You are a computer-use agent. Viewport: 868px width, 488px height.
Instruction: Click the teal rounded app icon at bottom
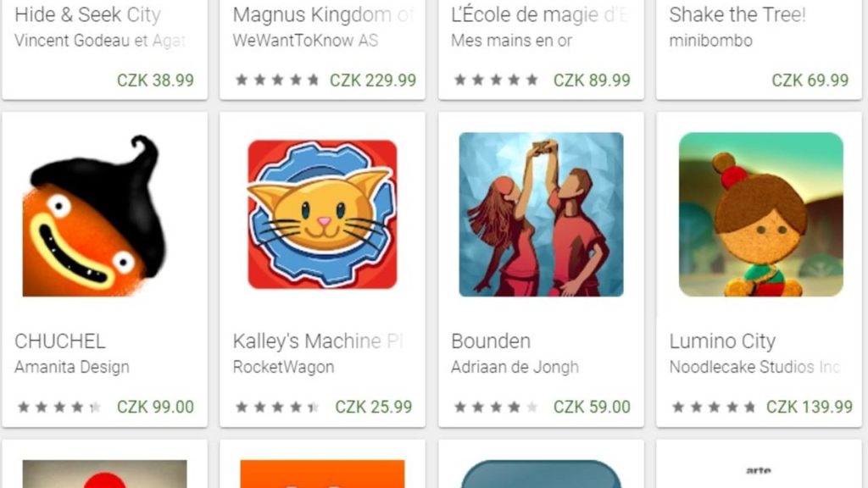[x=541, y=474]
